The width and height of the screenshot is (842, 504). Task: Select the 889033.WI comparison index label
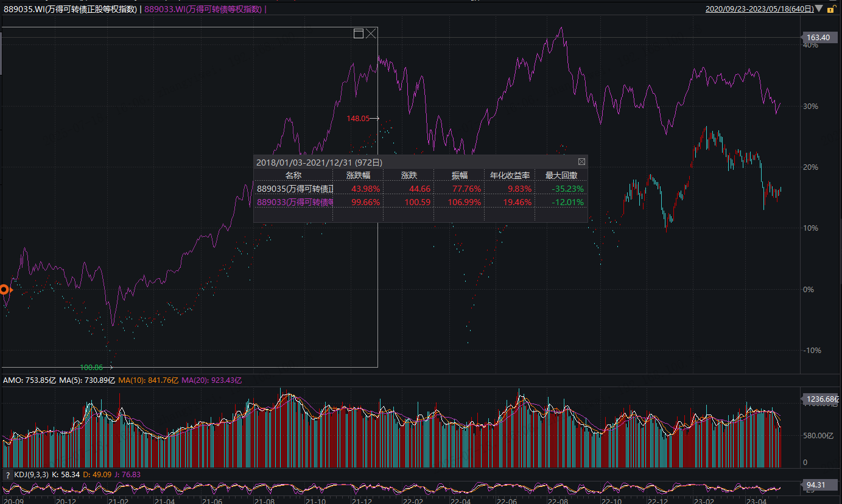[x=203, y=9]
